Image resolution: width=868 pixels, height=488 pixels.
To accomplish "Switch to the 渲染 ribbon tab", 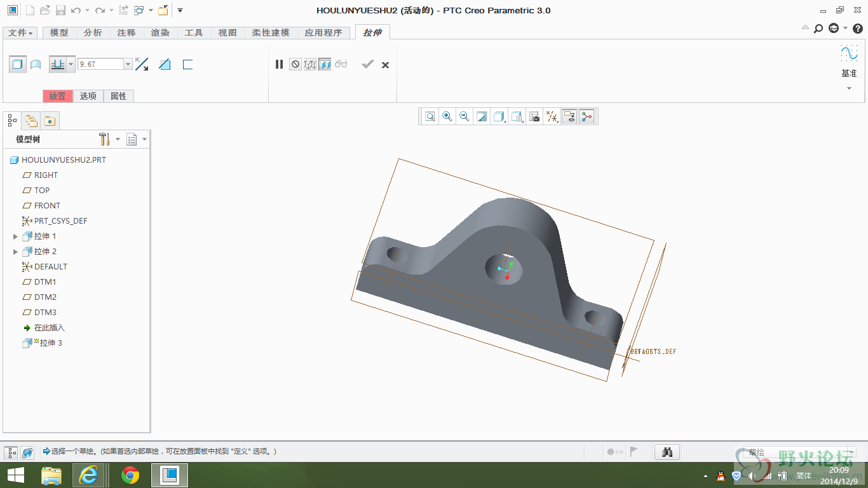I will tap(160, 33).
